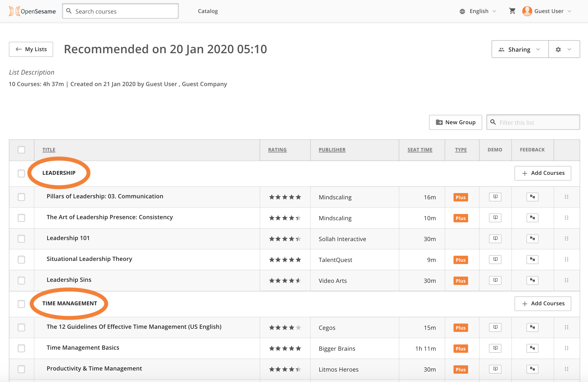
Task: Give feedback on The 12 Guidelines course
Action: tap(532, 327)
